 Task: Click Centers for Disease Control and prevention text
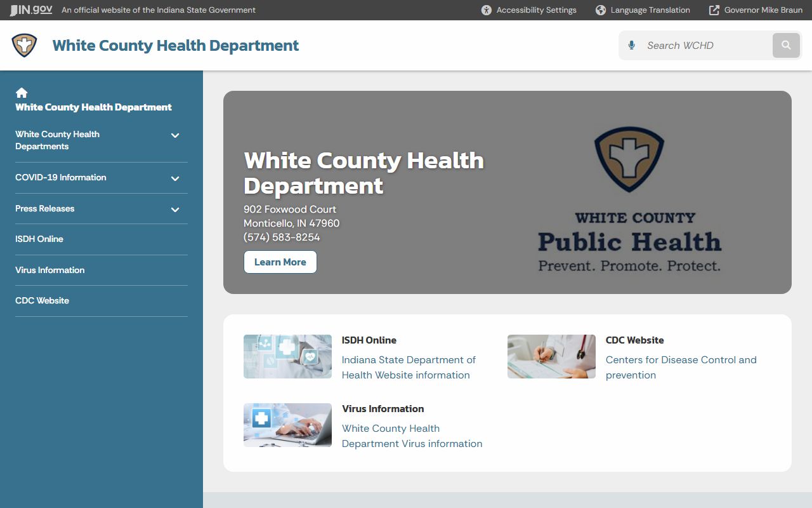coord(681,367)
